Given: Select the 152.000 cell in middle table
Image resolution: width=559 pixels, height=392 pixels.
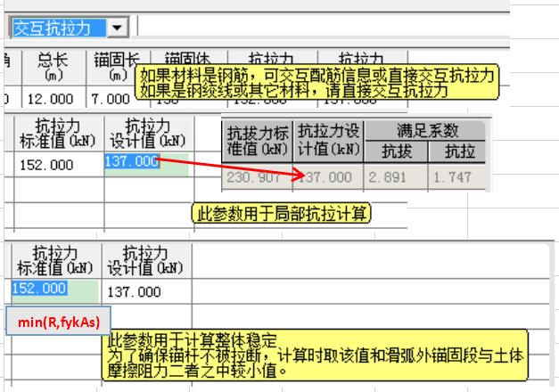Looking at the screenshot, I should pos(59,164).
